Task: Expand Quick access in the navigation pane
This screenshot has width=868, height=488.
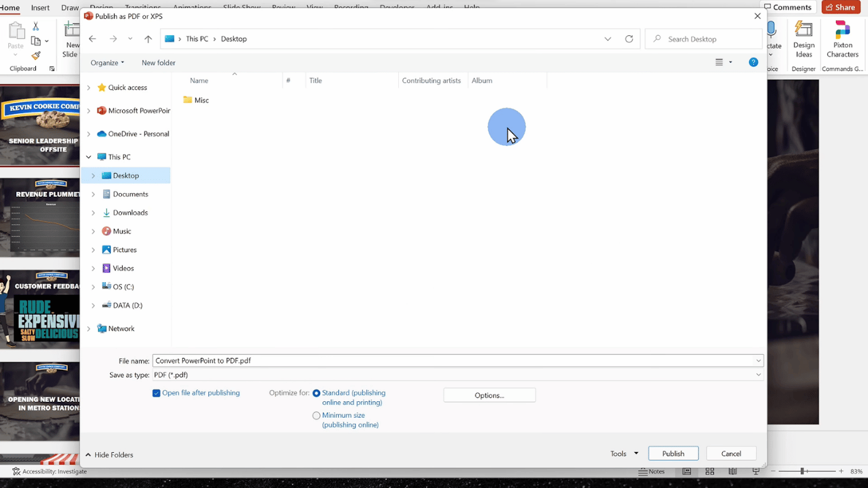Action: pos(88,87)
